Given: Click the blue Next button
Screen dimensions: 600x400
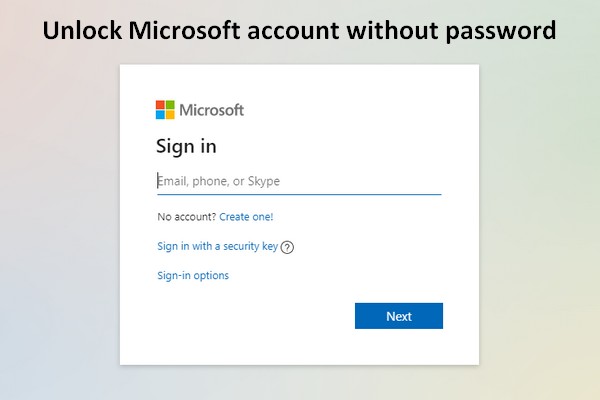Looking at the screenshot, I should pos(399,316).
